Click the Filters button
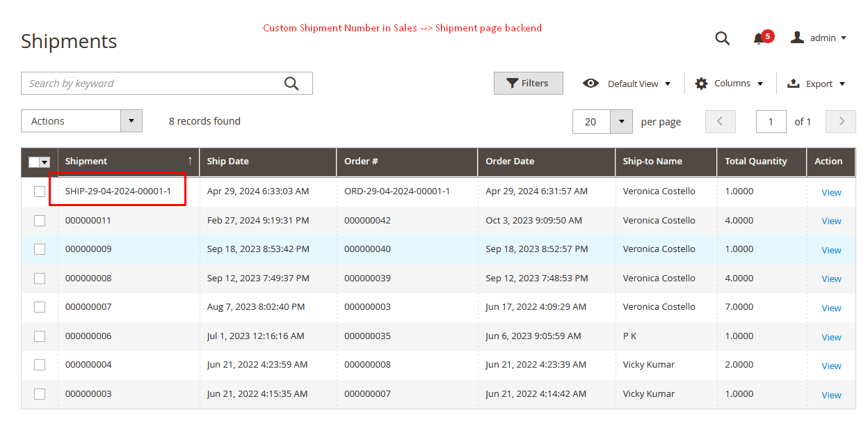This screenshot has height=431, width=868. [x=528, y=84]
